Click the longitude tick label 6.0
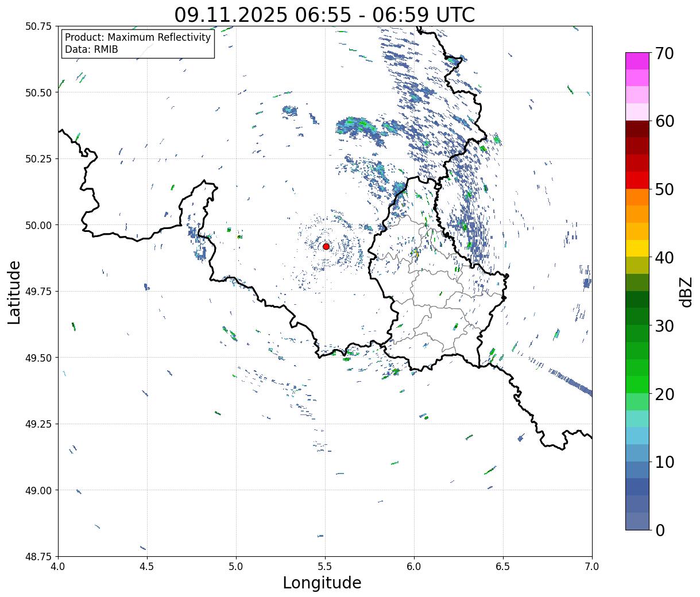Image resolution: width=700 pixels, height=597 pixels. point(414,567)
